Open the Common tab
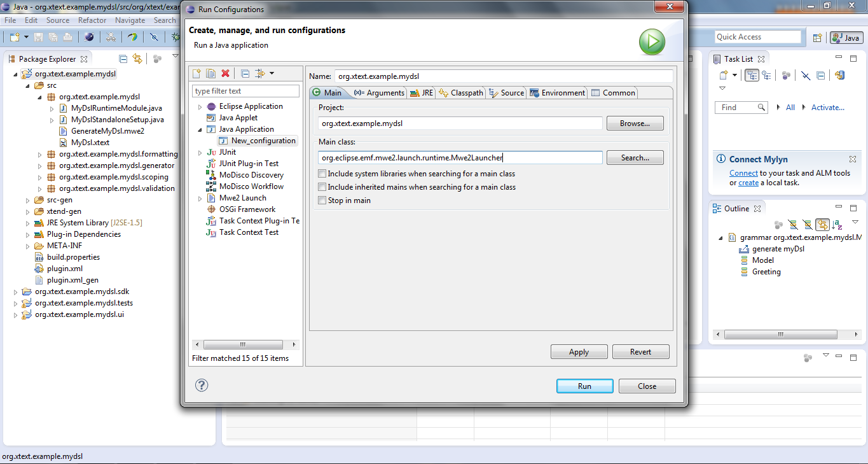Image resolution: width=868 pixels, height=464 pixels. coord(613,93)
